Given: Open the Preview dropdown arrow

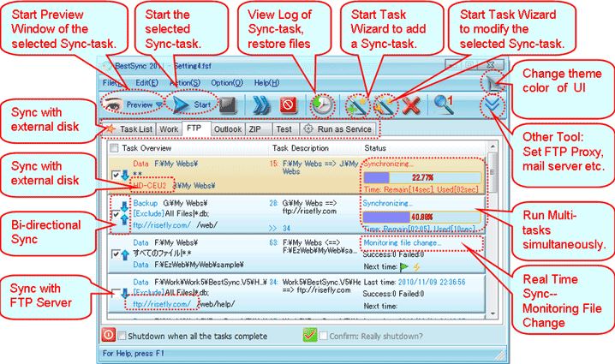Looking at the screenshot, I should tap(159, 104).
